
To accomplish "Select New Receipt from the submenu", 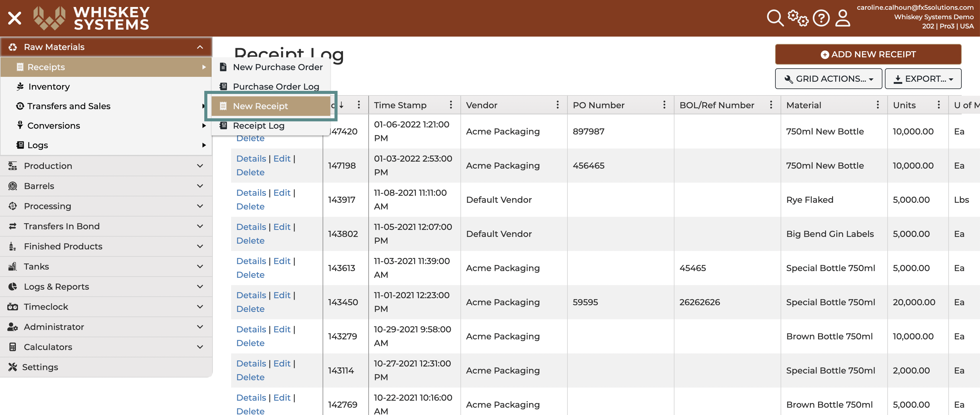I will (270, 106).
